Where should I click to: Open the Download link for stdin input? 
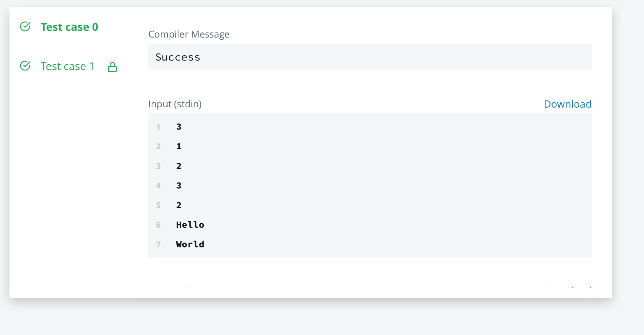click(x=567, y=104)
